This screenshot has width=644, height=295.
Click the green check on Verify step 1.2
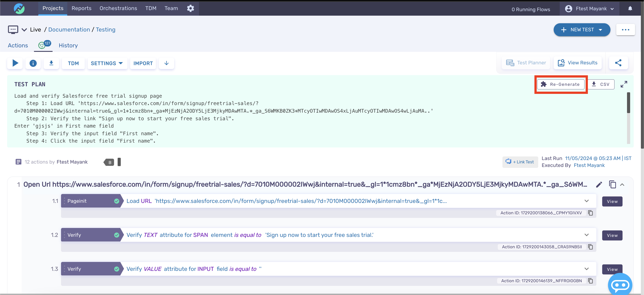pos(117,235)
